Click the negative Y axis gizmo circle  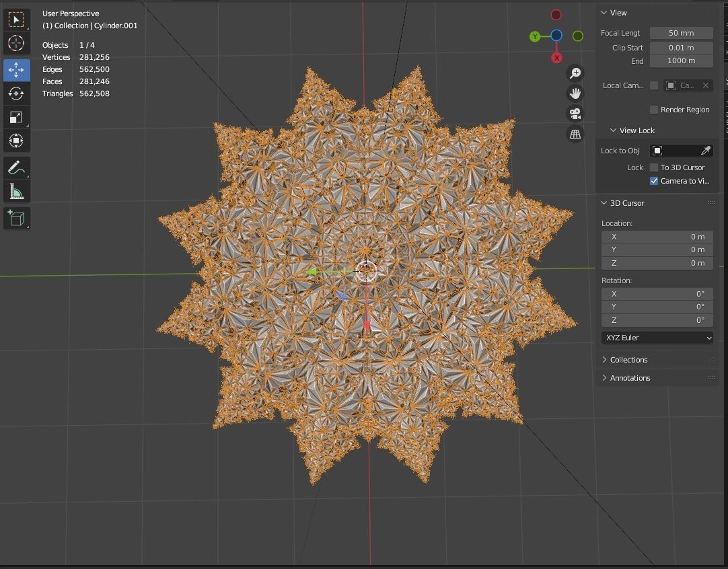pyautogui.click(x=578, y=36)
